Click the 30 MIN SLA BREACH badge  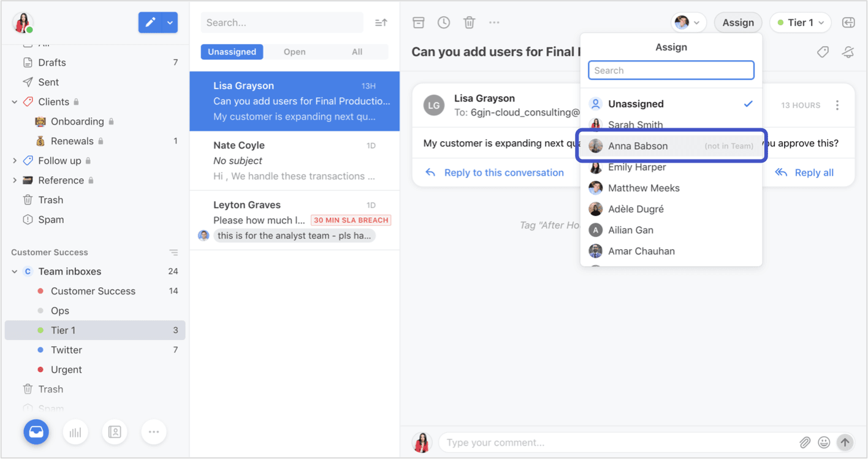351,220
